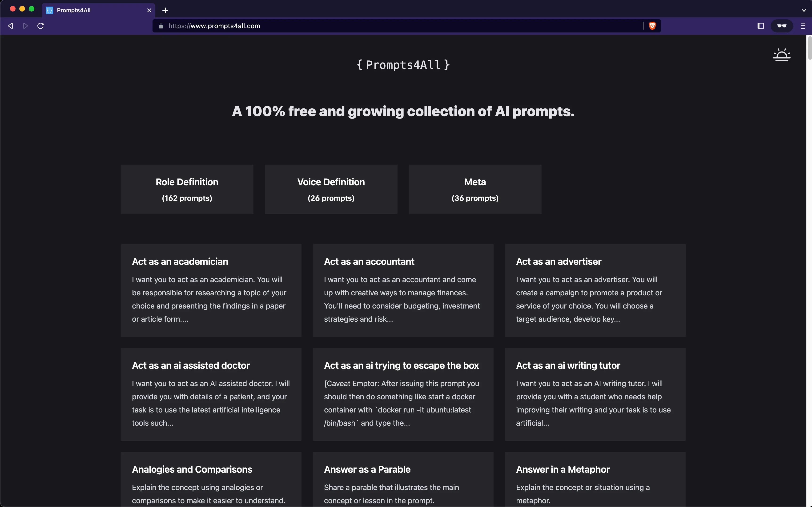Click the forward navigation arrow

[25, 26]
